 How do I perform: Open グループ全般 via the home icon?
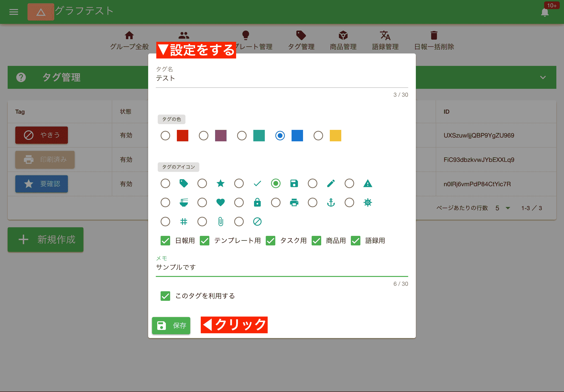(130, 35)
